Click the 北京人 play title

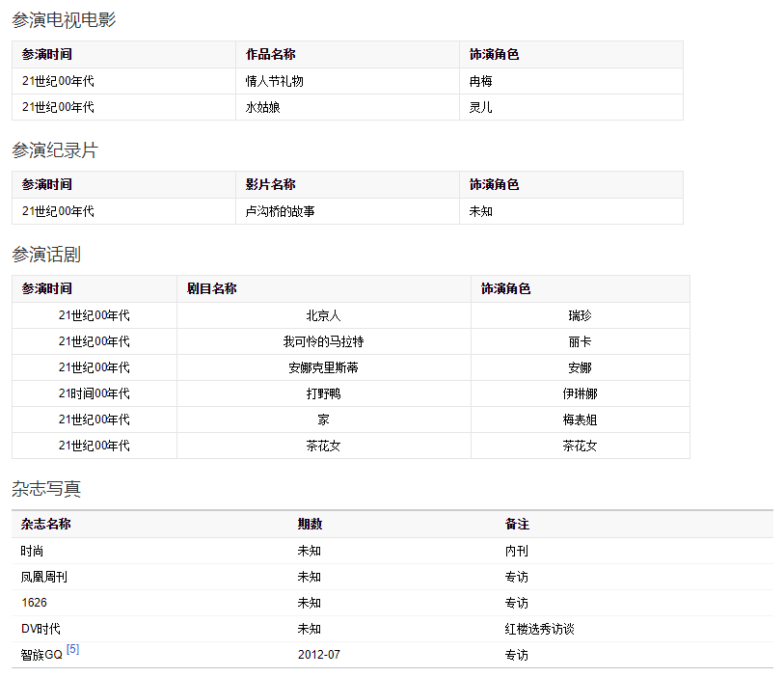pos(323,315)
